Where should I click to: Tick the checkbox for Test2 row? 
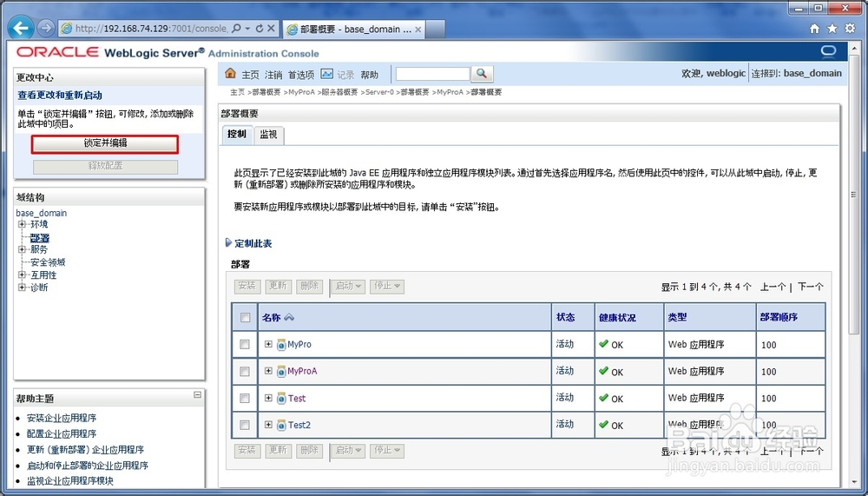click(x=245, y=425)
